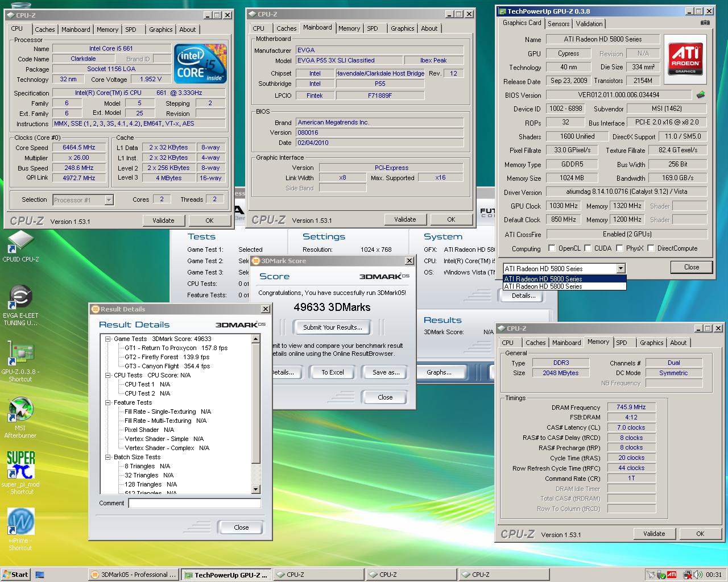
Task: Open Processor #1 selection dropdown
Action: (x=109, y=200)
